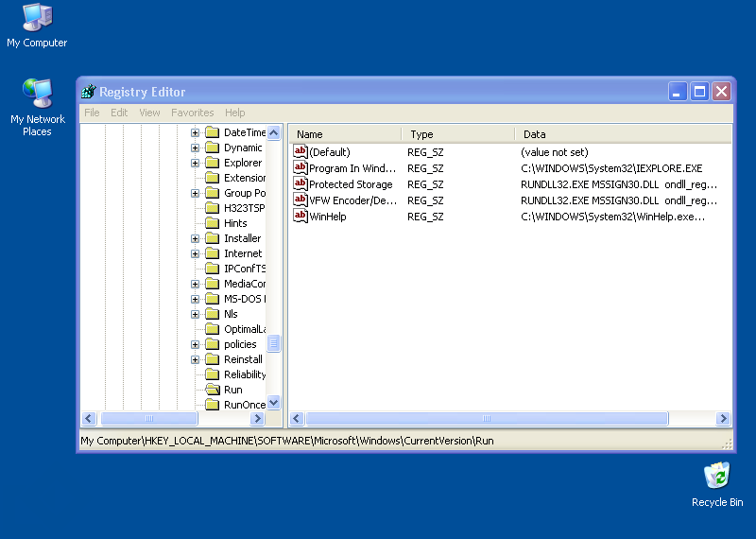Screen dimensions: 756x539
Task: Maximize the Registry Editor window
Action: (699, 91)
